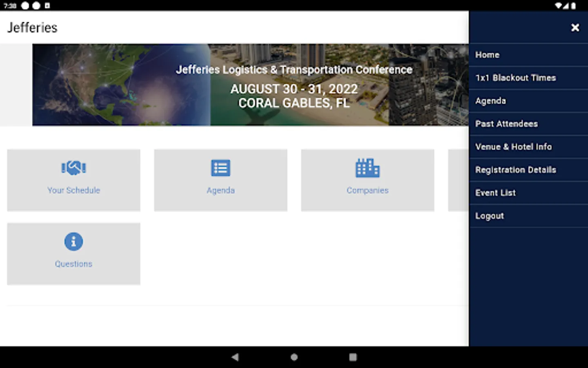View Registration Details menu item
Viewport: 588px width, 368px height.
pyautogui.click(x=528, y=170)
